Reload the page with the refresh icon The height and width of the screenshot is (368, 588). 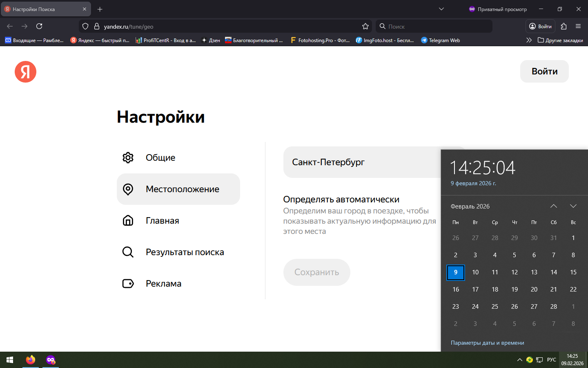tap(39, 26)
